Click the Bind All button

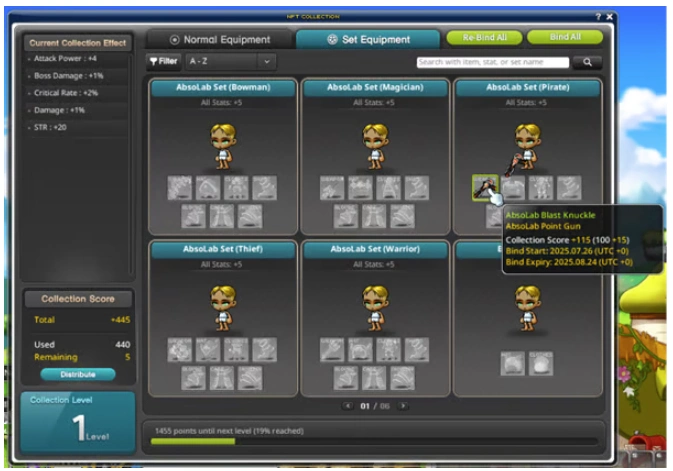(x=565, y=37)
